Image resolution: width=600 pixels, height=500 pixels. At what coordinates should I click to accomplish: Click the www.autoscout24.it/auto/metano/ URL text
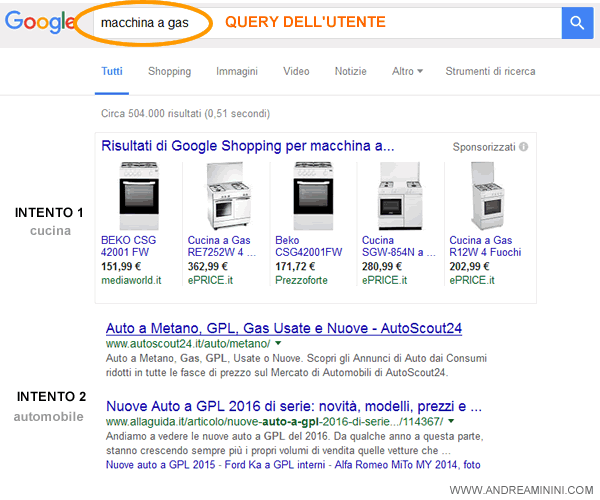(x=188, y=344)
